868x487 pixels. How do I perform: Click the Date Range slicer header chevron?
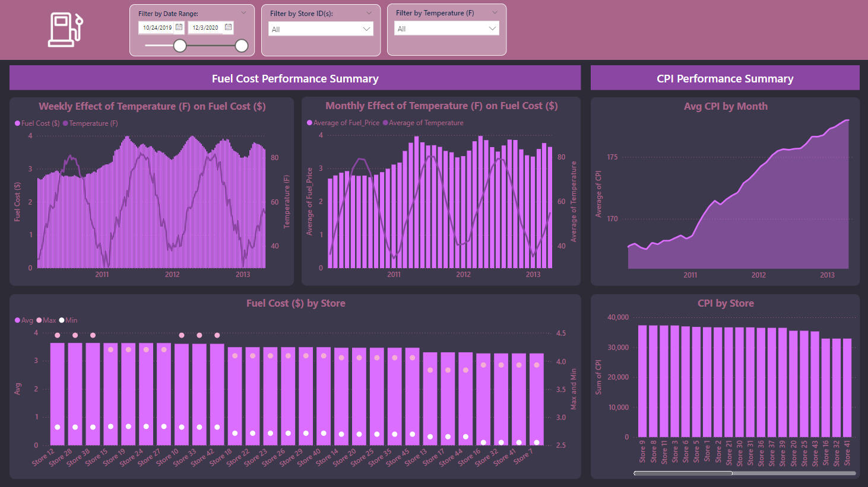243,13
